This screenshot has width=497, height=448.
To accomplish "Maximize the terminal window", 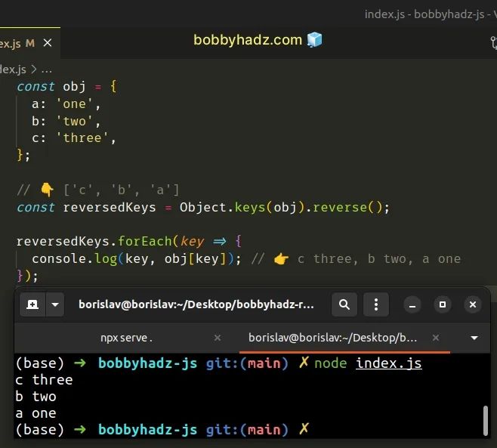I will point(443,304).
